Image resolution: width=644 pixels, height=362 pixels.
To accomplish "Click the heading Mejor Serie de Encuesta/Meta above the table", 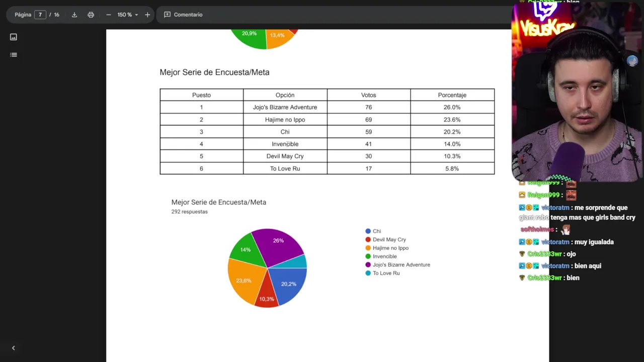I will coord(214,72).
